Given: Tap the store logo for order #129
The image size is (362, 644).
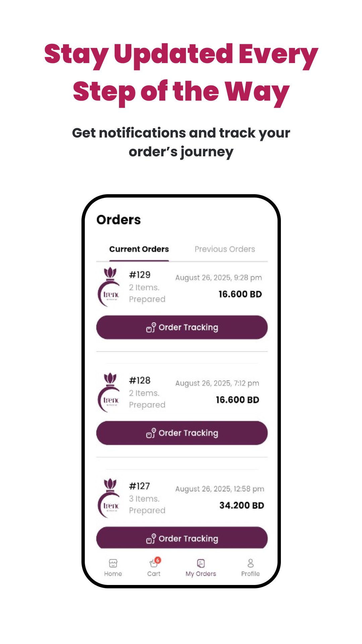Looking at the screenshot, I should click(109, 287).
